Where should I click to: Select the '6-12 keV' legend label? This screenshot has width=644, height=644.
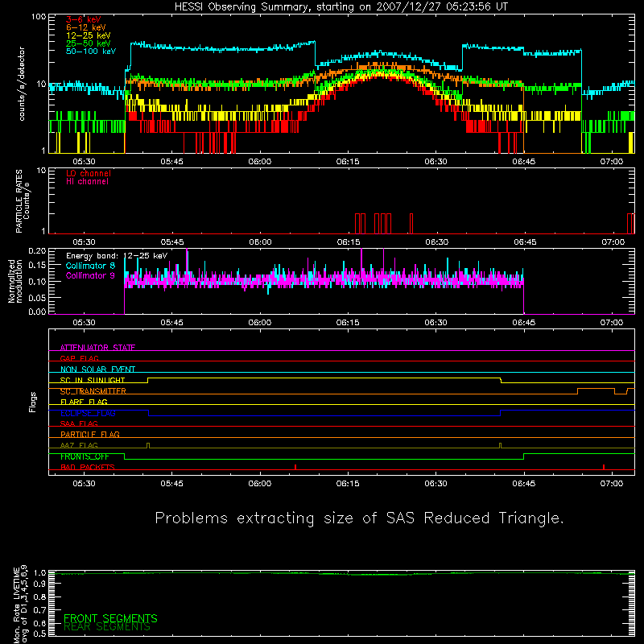pyautogui.click(x=86, y=27)
